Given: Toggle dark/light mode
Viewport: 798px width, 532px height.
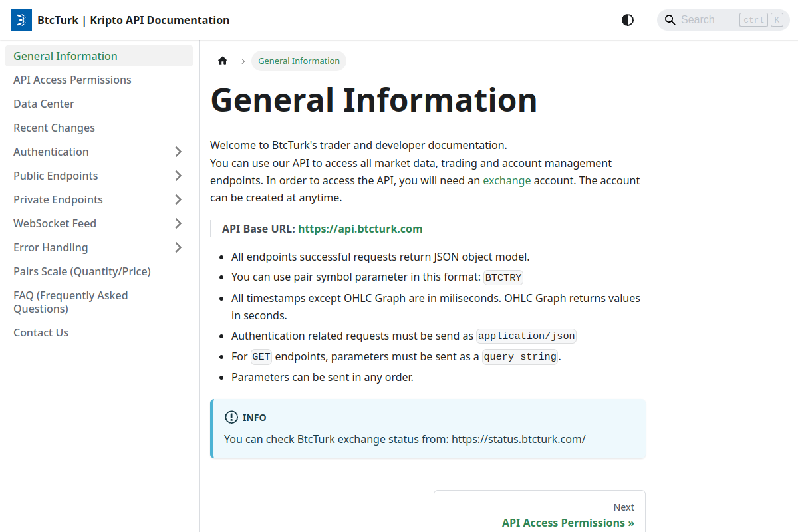Looking at the screenshot, I should 628,20.
